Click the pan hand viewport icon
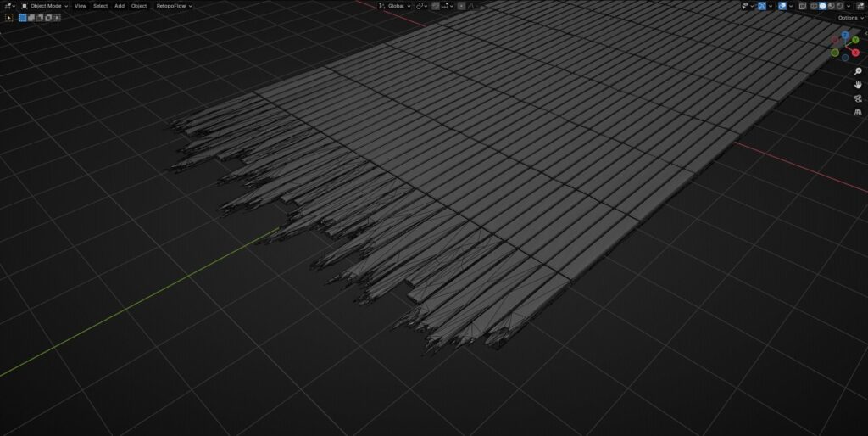 (x=858, y=85)
